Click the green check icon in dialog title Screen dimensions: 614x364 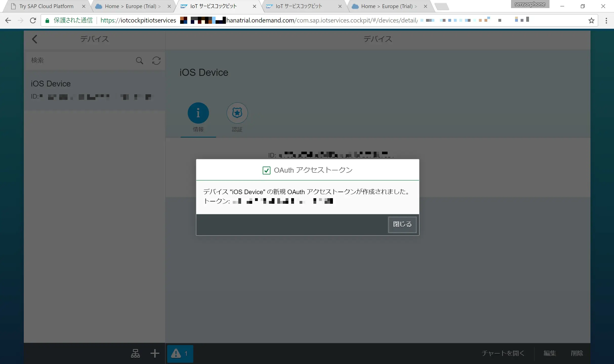(x=266, y=171)
